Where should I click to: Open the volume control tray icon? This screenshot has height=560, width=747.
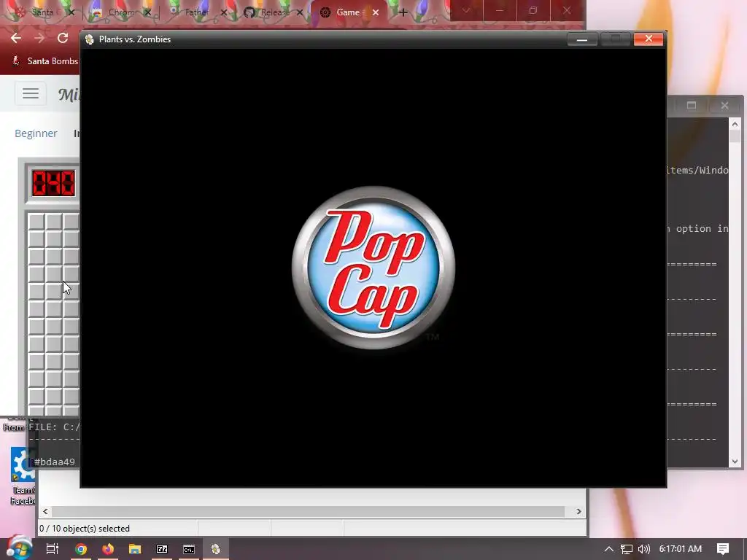(x=643, y=549)
